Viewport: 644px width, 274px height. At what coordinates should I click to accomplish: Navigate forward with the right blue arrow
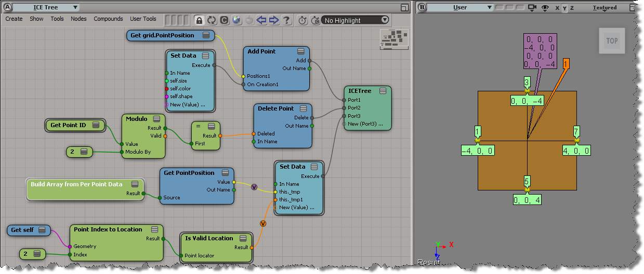click(274, 20)
